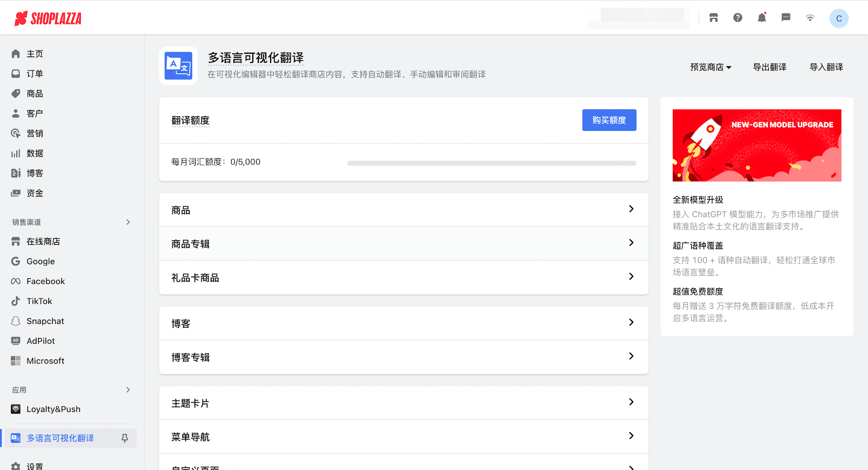Open the notifications bell icon

pyautogui.click(x=762, y=18)
